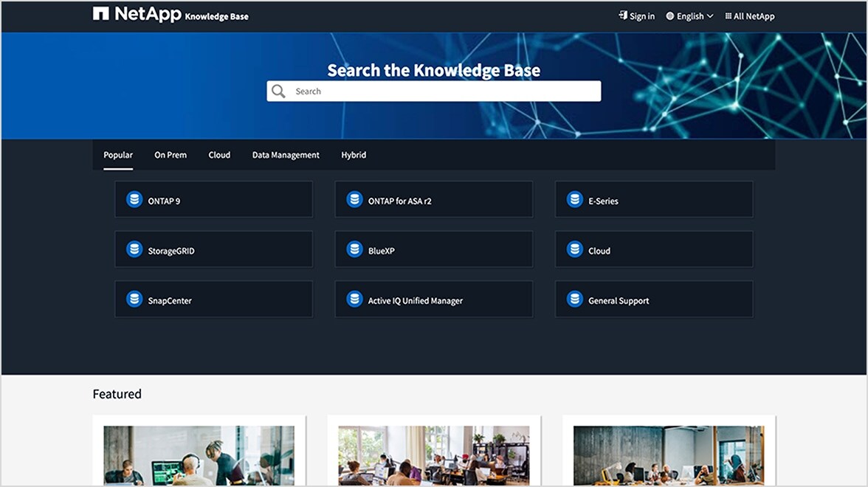Switch to the On Prem tab
The image size is (868, 487).
point(170,155)
